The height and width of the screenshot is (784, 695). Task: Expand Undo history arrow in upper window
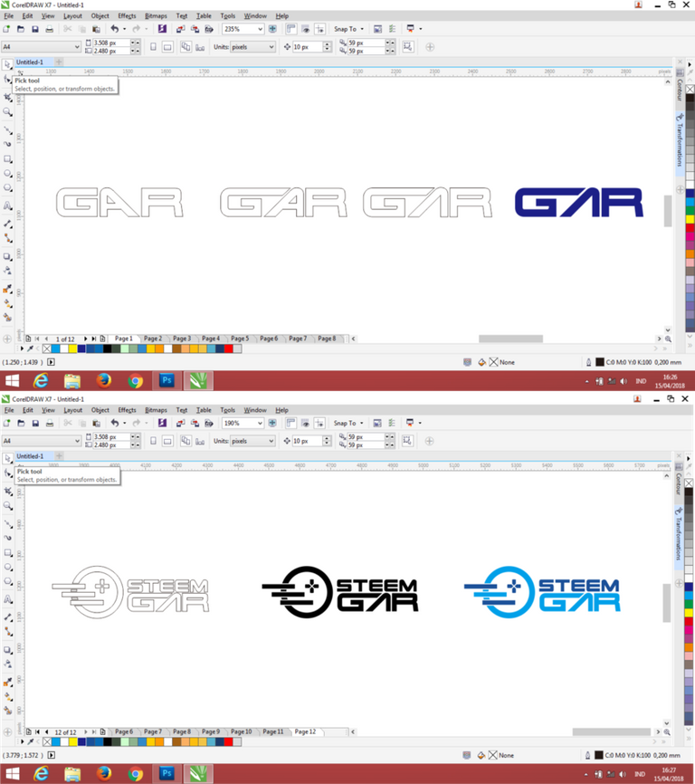tap(124, 29)
